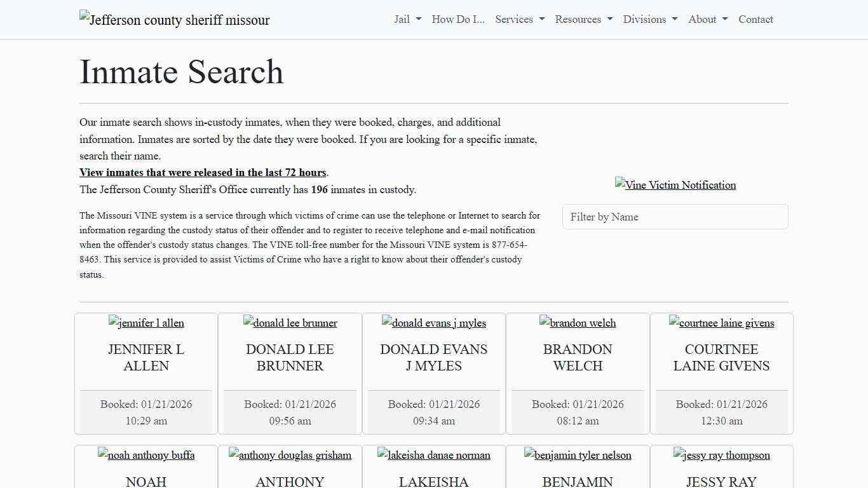Click the benjamin tyler nelson name link

click(x=578, y=455)
